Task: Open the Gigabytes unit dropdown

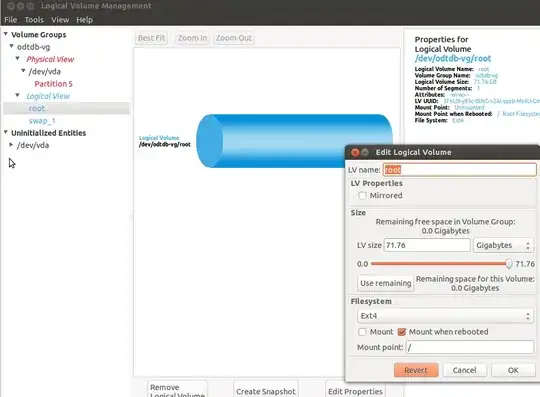Action: [503, 245]
